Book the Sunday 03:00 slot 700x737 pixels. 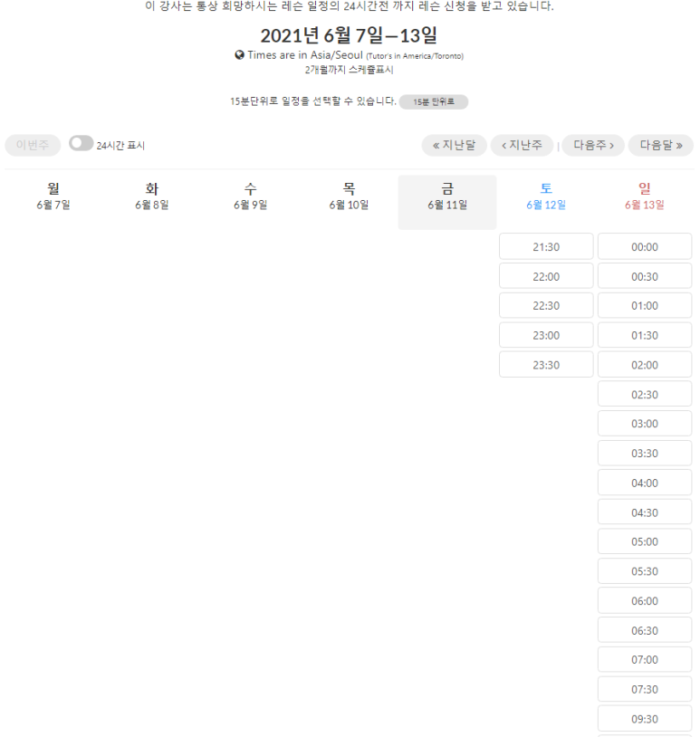tap(645, 424)
